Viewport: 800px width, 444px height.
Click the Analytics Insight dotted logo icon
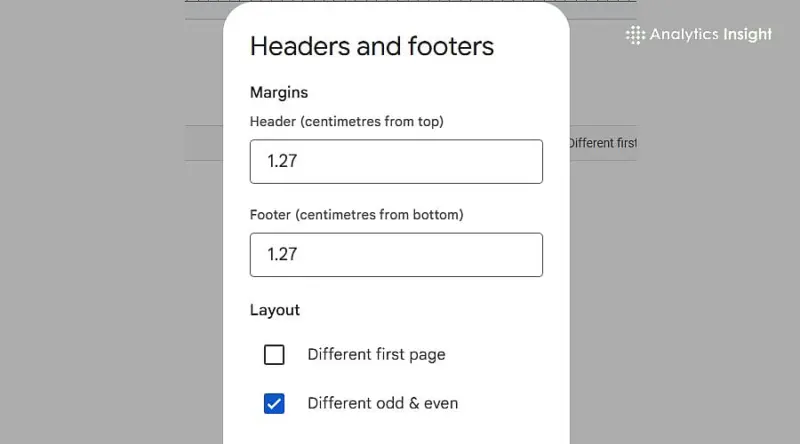(635, 35)
